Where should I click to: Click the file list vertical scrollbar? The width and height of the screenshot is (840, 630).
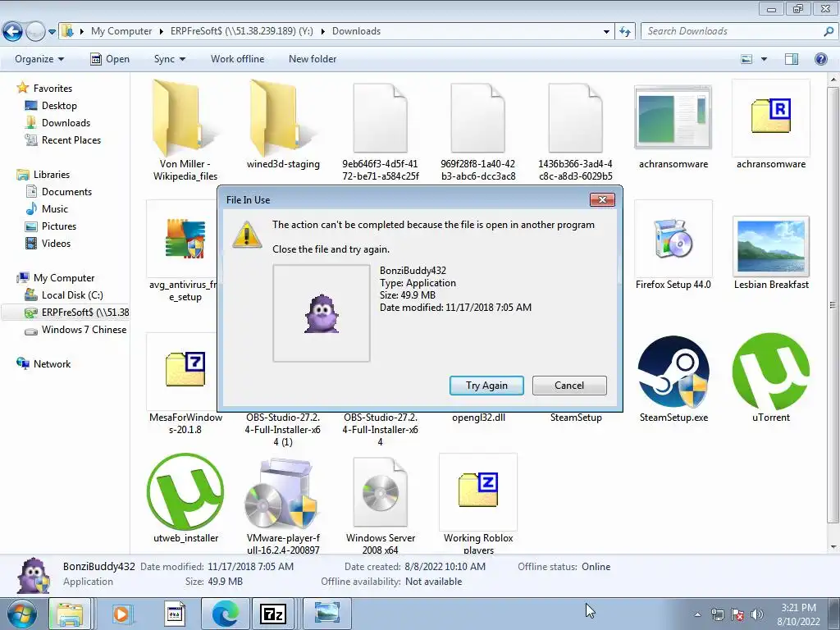[833, 305]
